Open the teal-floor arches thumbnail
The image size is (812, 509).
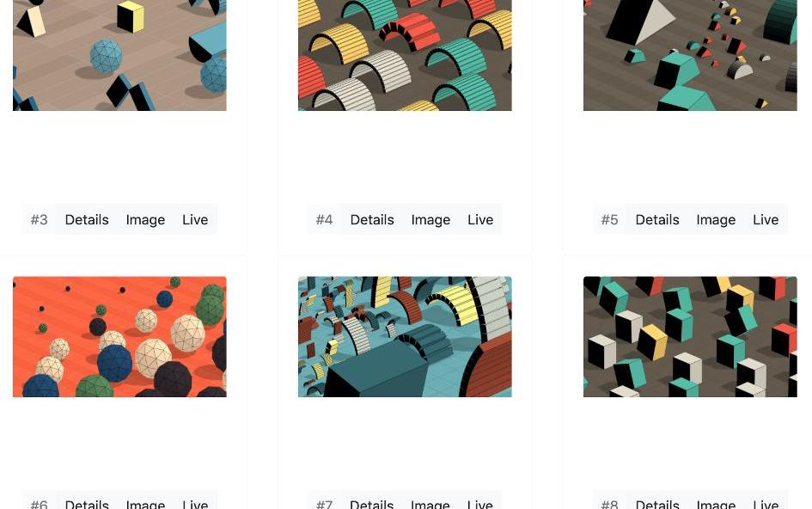coord(405,337)
